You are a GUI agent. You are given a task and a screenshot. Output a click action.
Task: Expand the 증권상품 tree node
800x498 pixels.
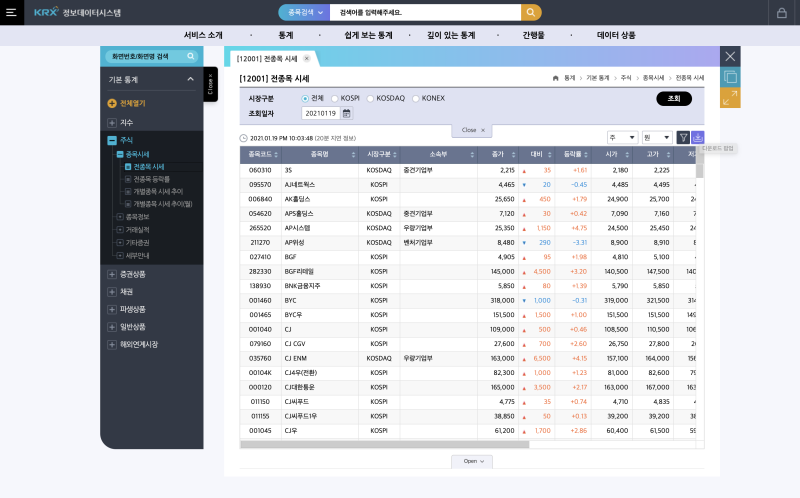tap(112, 275)
